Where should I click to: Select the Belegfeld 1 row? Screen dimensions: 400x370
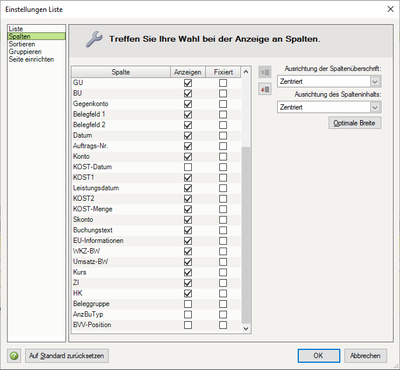point(156,114)
